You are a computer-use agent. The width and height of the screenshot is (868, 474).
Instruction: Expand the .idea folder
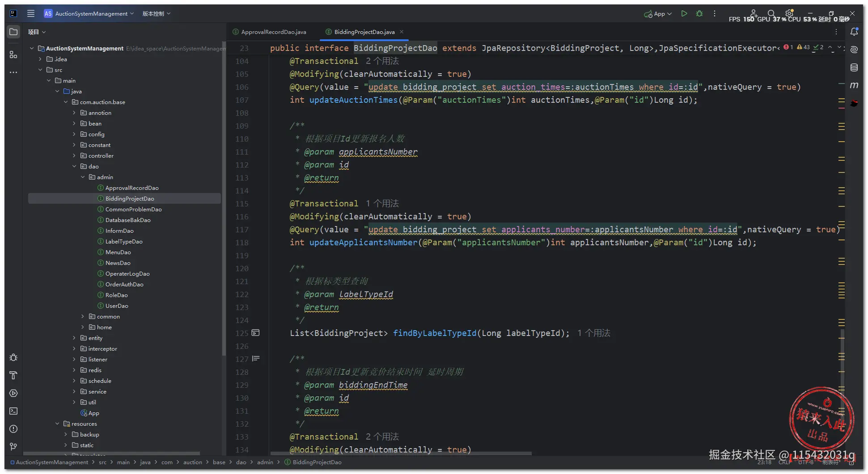click(40, 59)
